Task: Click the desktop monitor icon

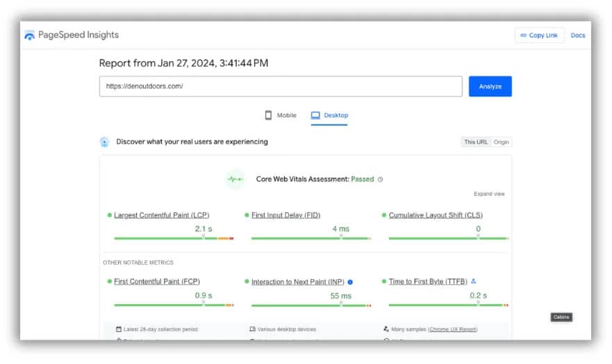Action: tap(315, 115)
